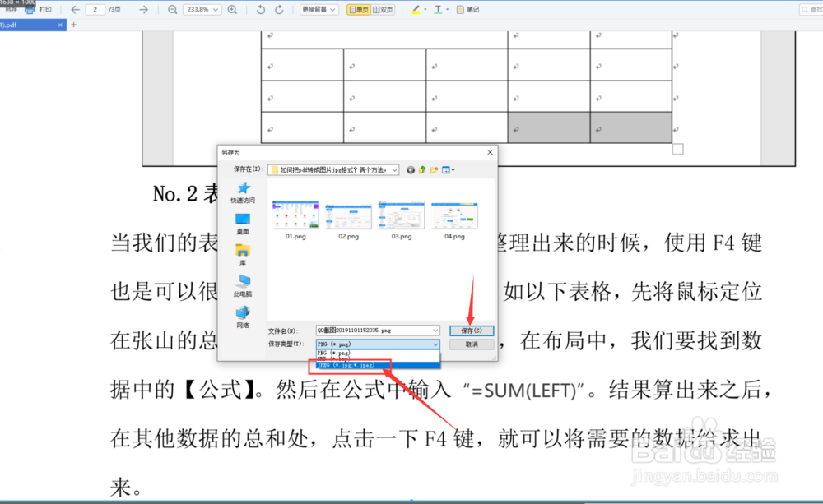The image size is (823, 504).
Task: Expand the highlighter color dropdown arrow
Action: [x=425, y=9]
